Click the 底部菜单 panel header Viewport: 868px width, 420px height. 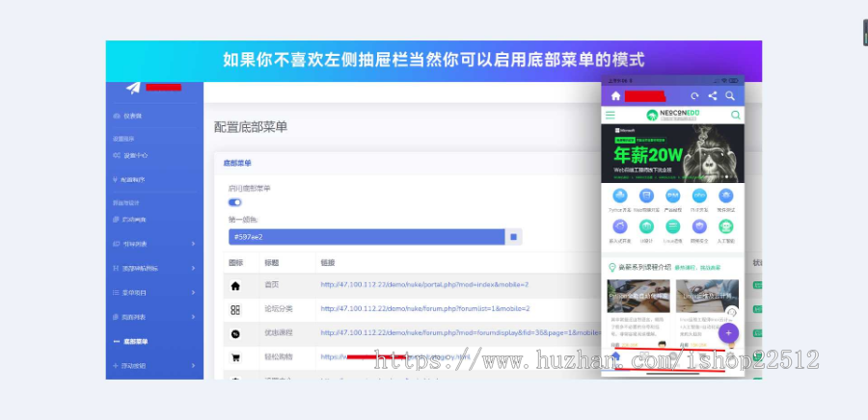[237, 164]
